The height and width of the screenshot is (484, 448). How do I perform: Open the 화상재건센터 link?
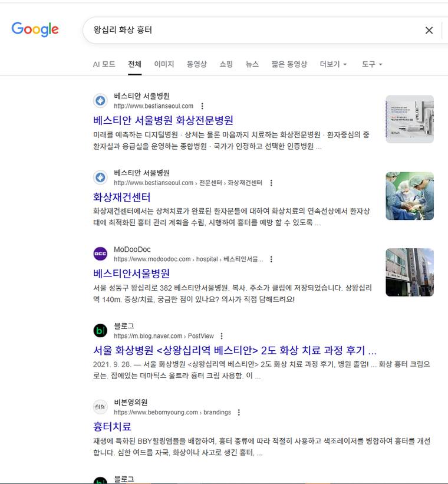coord(121,197)
